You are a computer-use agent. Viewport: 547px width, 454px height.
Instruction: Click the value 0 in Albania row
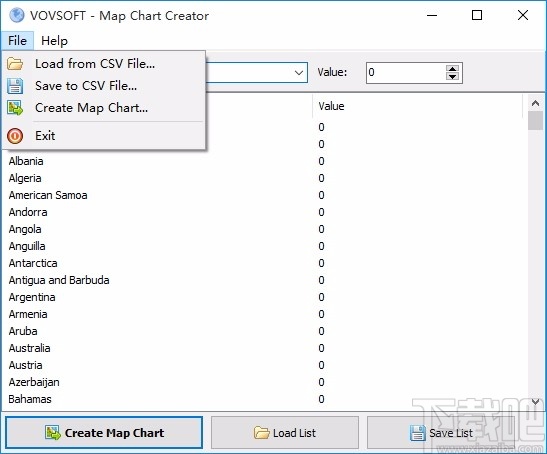tap(321, 161)
